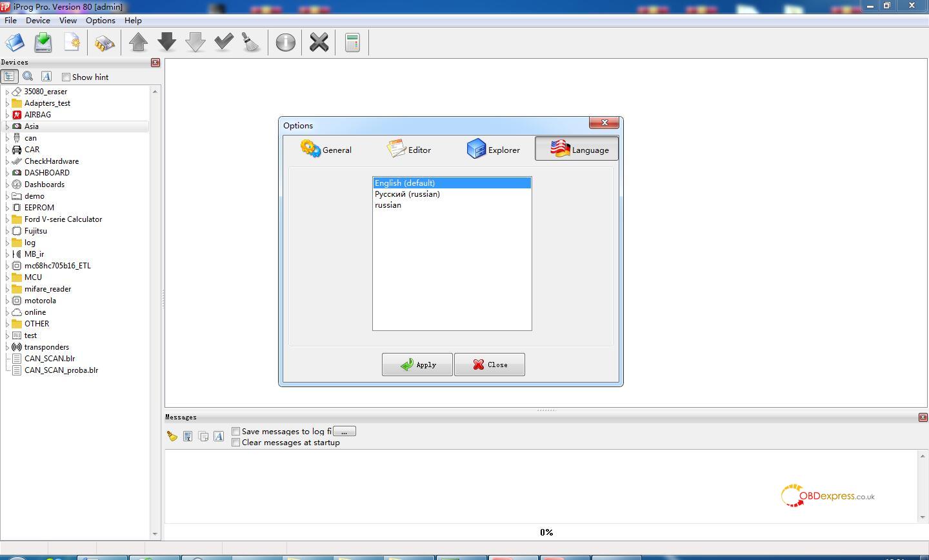Check Save messages to log file

236,431
